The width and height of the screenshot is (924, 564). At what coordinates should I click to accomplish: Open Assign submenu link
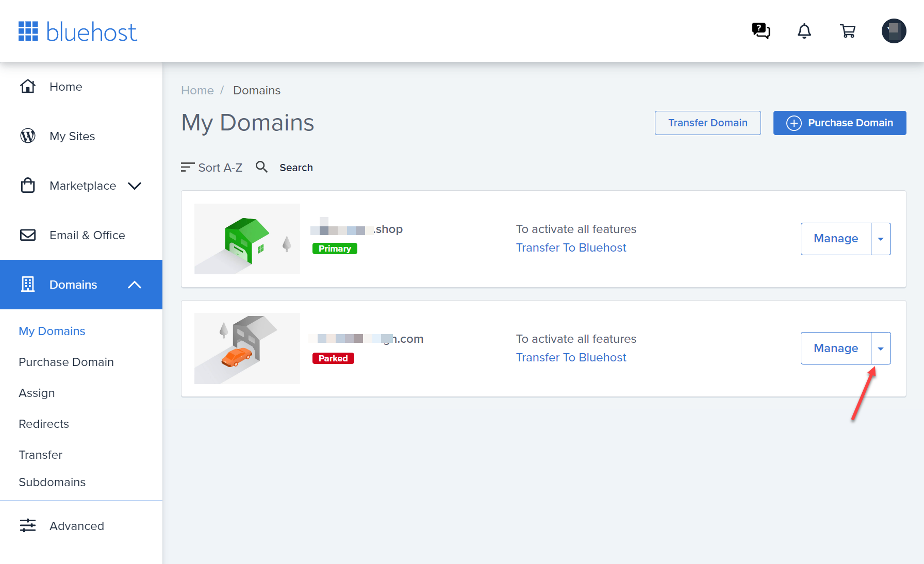[x=37, y=393]
